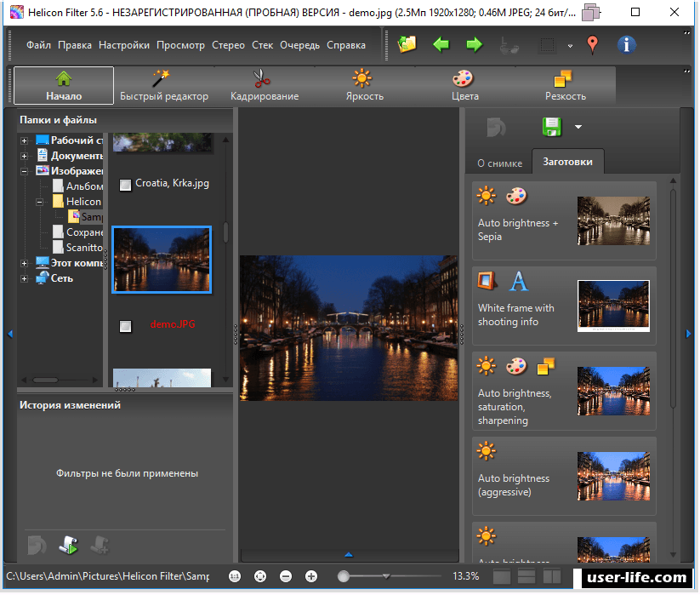Select the Scanitto folder in tree
The height and width of the screenshot is (595, 700).
click(x=77, y=248)
